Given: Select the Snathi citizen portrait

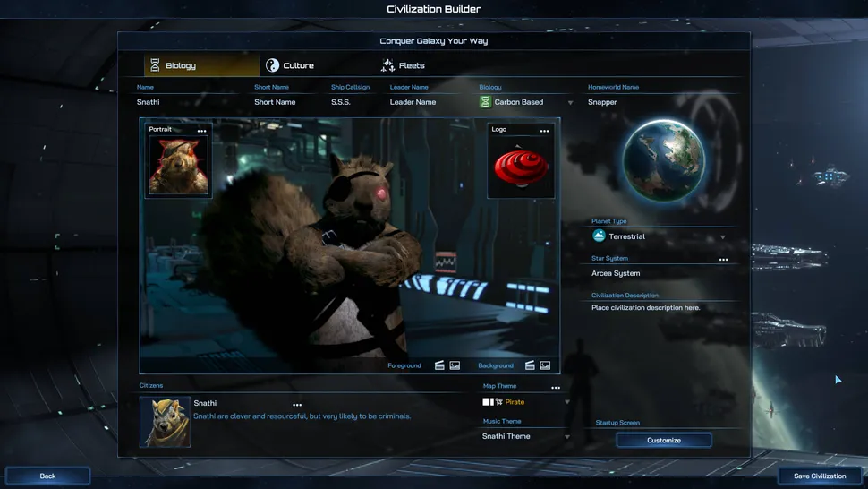Looking at the screenshot, I should click(x=165, y=422).
